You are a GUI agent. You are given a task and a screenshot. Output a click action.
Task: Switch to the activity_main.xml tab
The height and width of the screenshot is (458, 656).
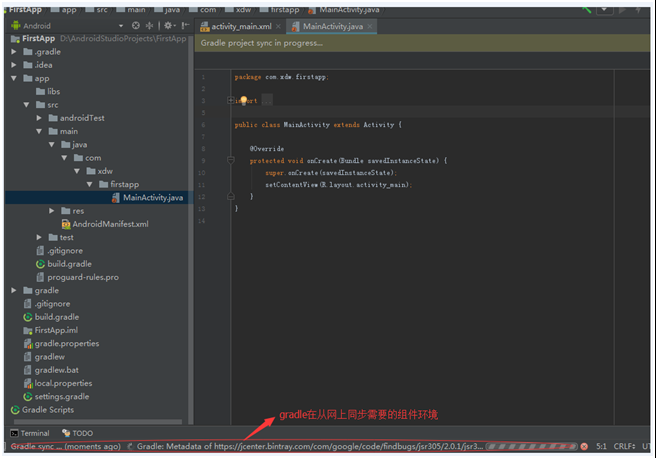coord(241,26)
